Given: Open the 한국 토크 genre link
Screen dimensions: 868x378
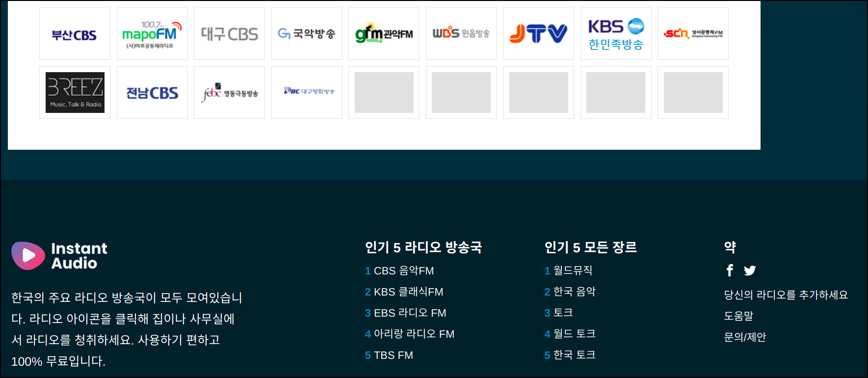Looking at the screenshot, I should 574,355.
